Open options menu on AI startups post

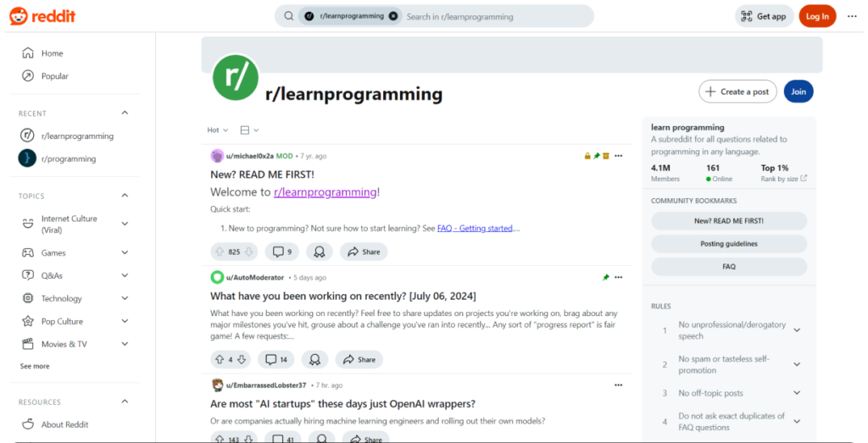[618, 385]
